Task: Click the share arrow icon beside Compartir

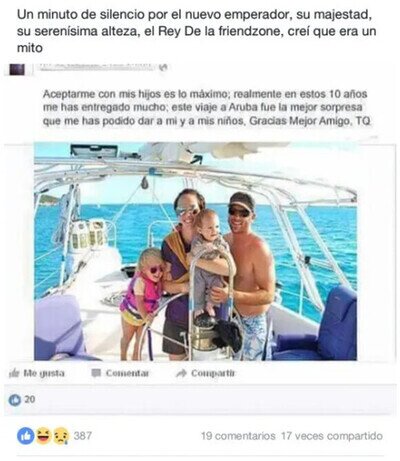Action: (x=181, y=373)
